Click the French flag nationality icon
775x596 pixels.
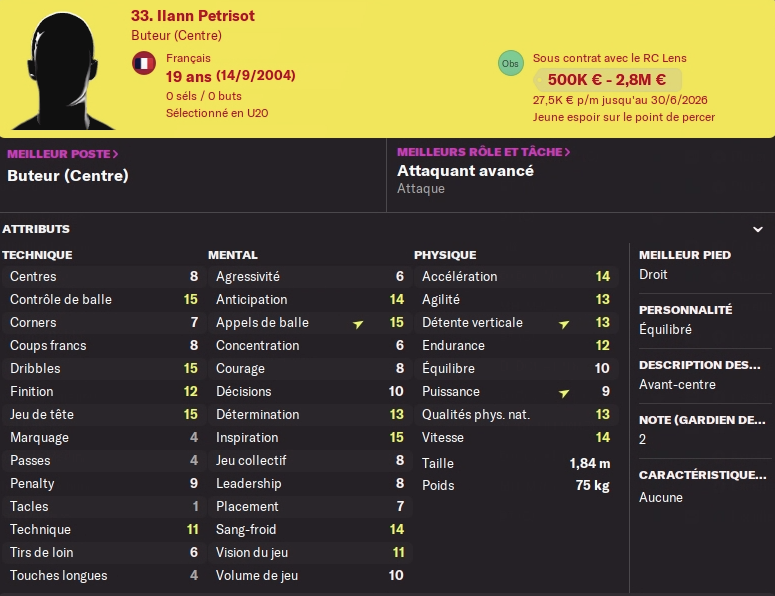[143, 63]
